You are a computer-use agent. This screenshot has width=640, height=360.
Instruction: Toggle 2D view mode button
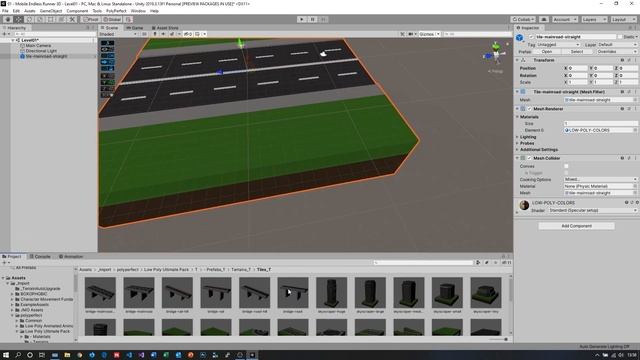[x=144, y=34]
